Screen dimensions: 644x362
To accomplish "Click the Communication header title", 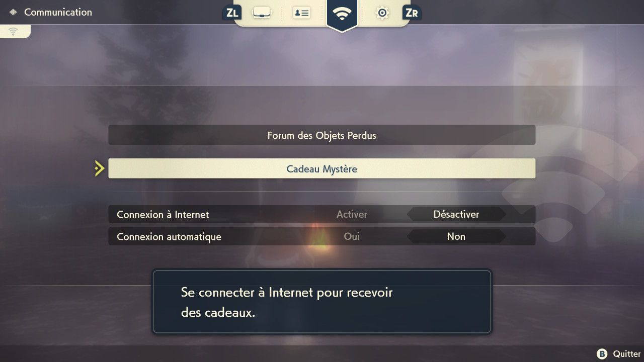I will tap(58, 12).
